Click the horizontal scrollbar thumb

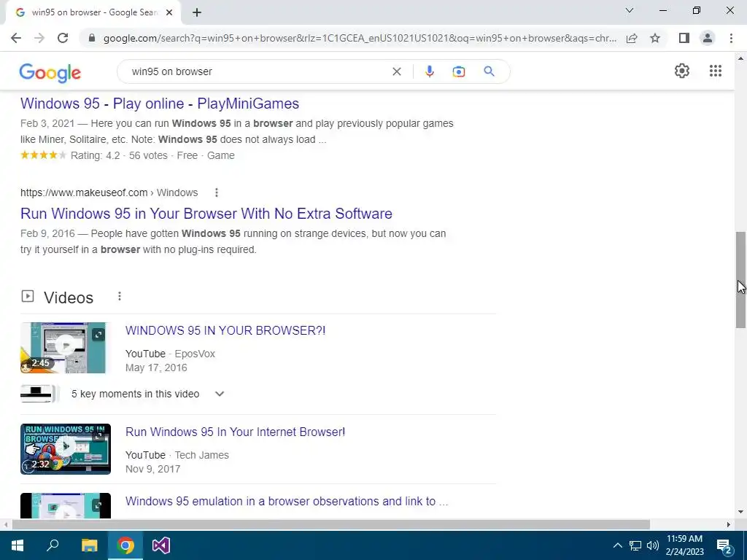(x=331, y=524)
